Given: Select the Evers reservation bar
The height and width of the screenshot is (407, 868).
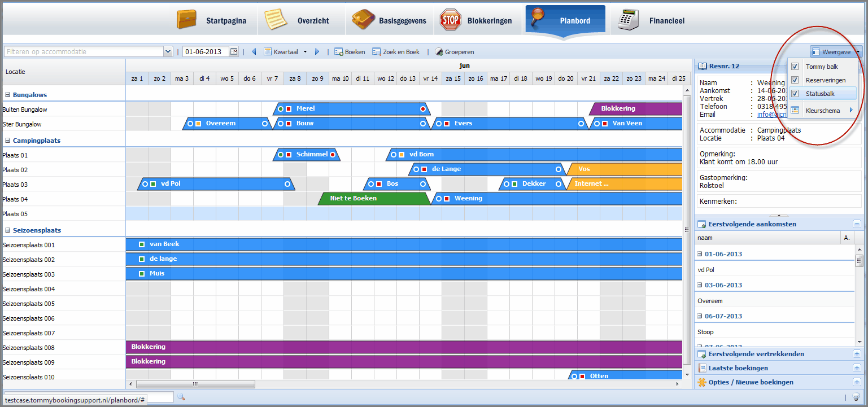Looking at the screenshot, I should (509, 123).
